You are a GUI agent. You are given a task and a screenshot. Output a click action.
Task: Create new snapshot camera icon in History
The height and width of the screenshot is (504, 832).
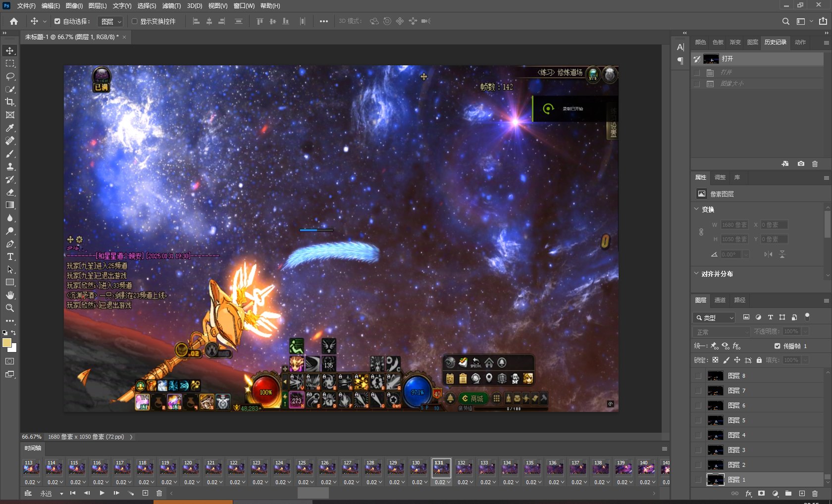(801, 164)
